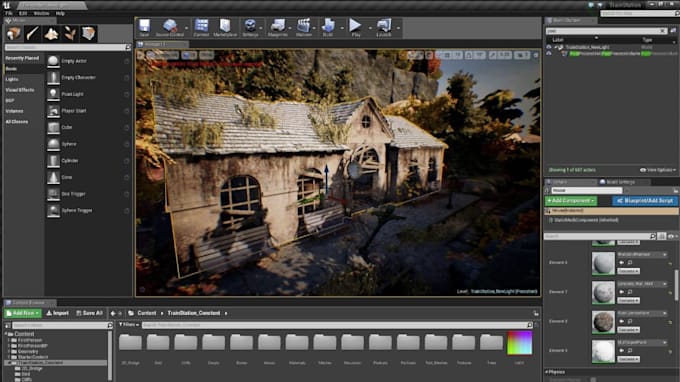
Task: Save the current level from the toolbar
Action: 144,27
